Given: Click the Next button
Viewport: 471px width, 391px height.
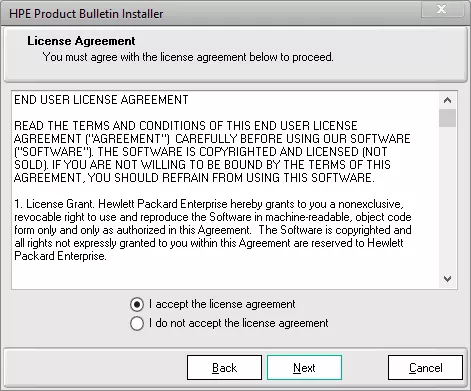Looking at the screenshot, I should pyautogui.click(x=304, y=367).
